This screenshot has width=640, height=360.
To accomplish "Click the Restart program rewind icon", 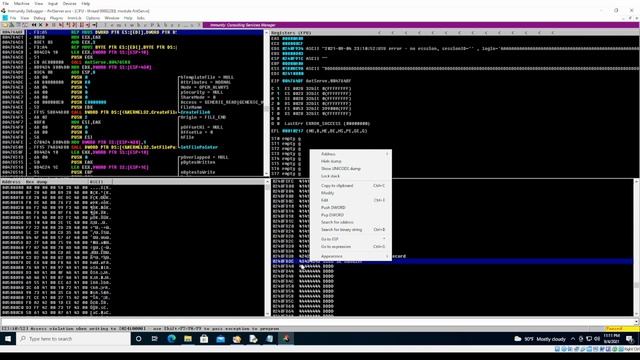I will coord(34,25).
